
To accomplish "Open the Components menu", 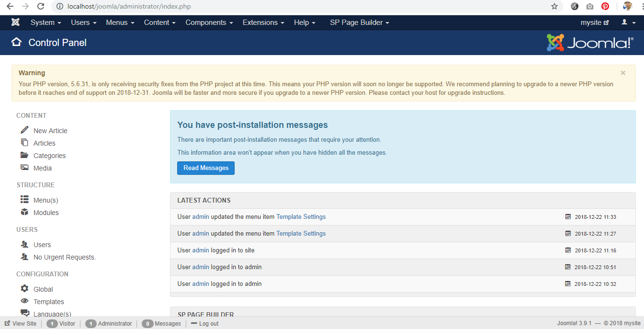I will click(209, 23).
